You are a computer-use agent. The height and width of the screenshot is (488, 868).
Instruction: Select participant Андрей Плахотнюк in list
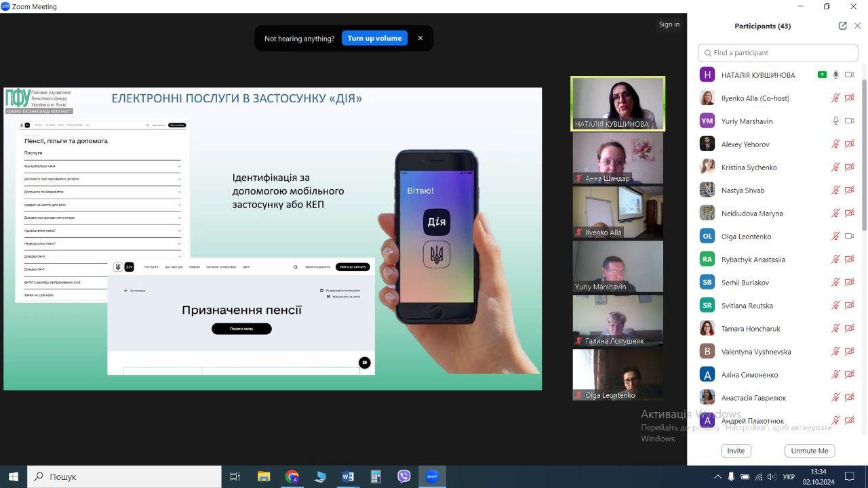click(778, 420)
